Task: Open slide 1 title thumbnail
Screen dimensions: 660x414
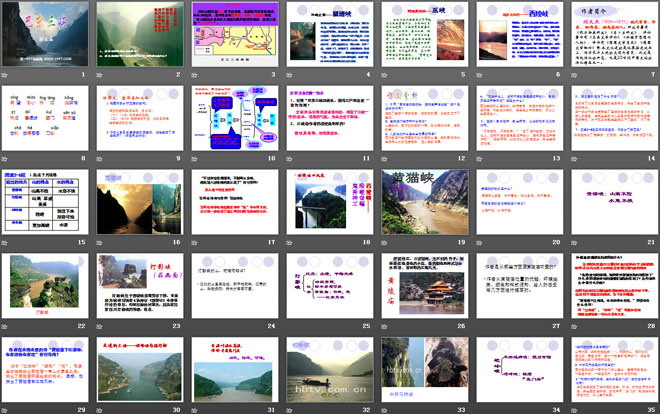Action: coord(48,35)
